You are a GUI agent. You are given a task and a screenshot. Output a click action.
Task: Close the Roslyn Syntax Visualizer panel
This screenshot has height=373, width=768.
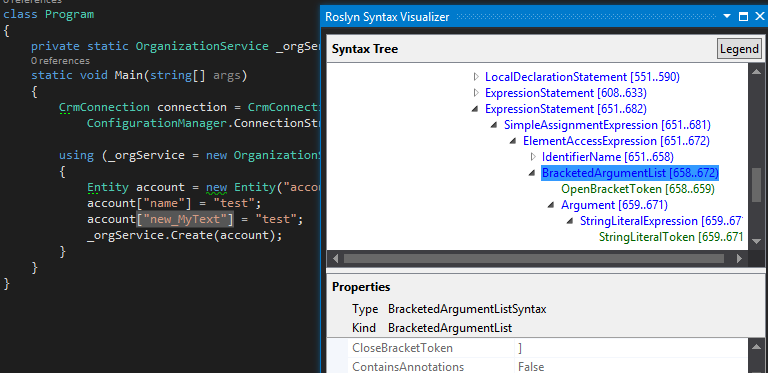(759, 17)
